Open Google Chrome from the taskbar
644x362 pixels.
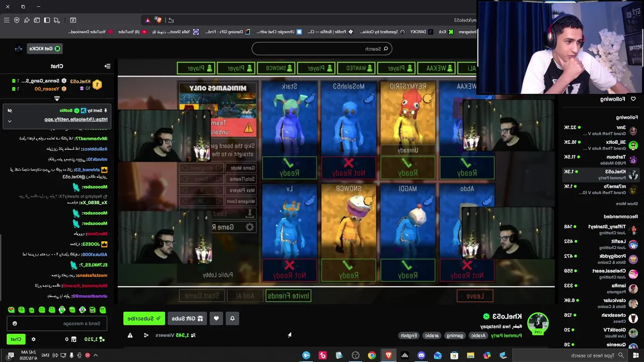[x=372, y=355]
